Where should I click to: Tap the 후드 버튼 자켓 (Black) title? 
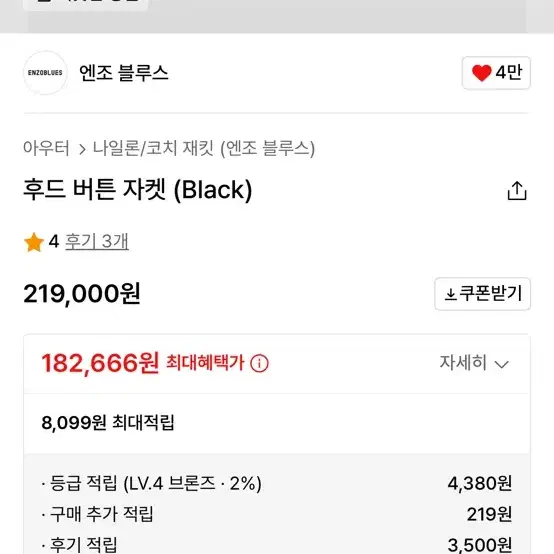click(x=138, y=190)
